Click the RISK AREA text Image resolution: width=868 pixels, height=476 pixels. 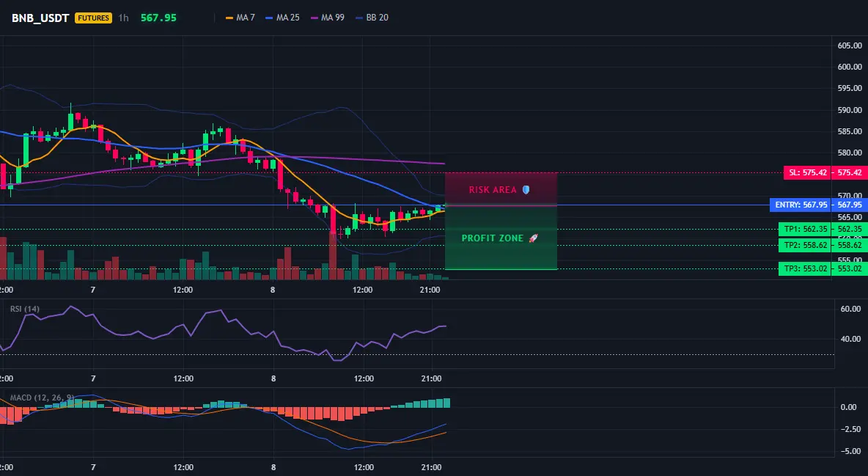493,189
